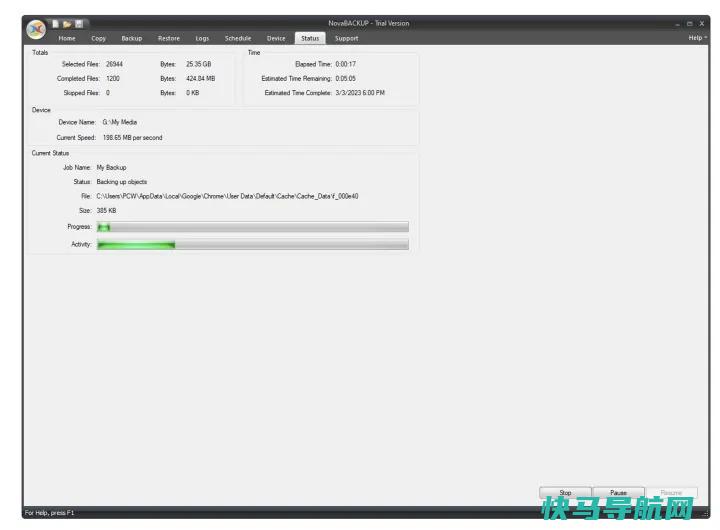Maximize the NovaBACKUP window
The height and width of the screenshot is (530, 720).
point(689,24)
